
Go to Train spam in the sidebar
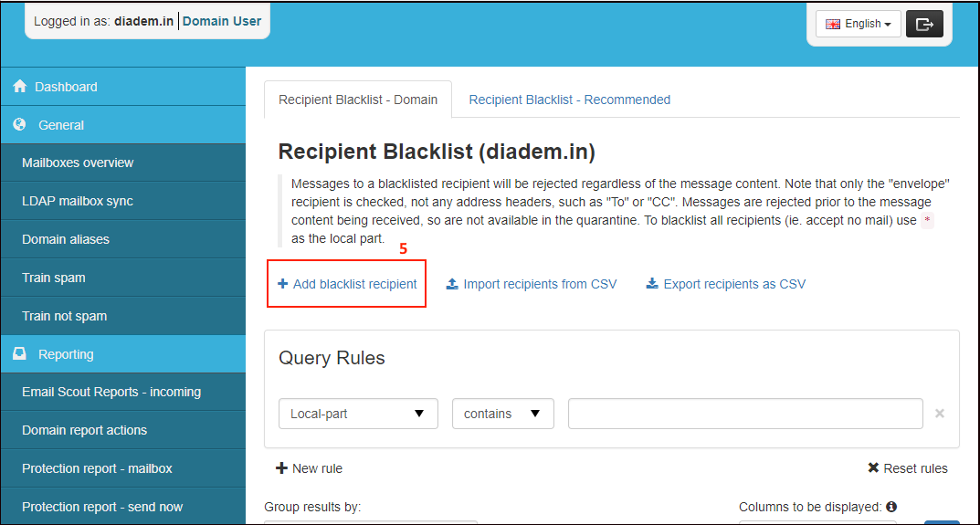pos(54,278)
